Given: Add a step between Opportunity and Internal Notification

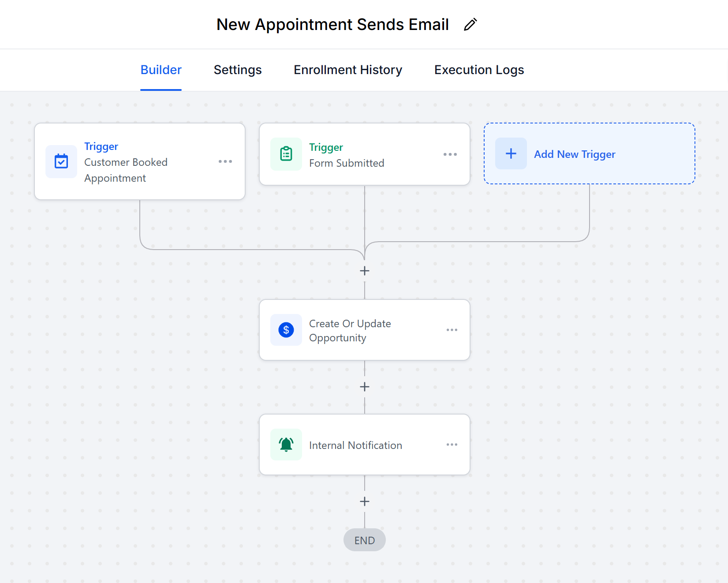Looking at the screenshot, I should tap(365, 387).
